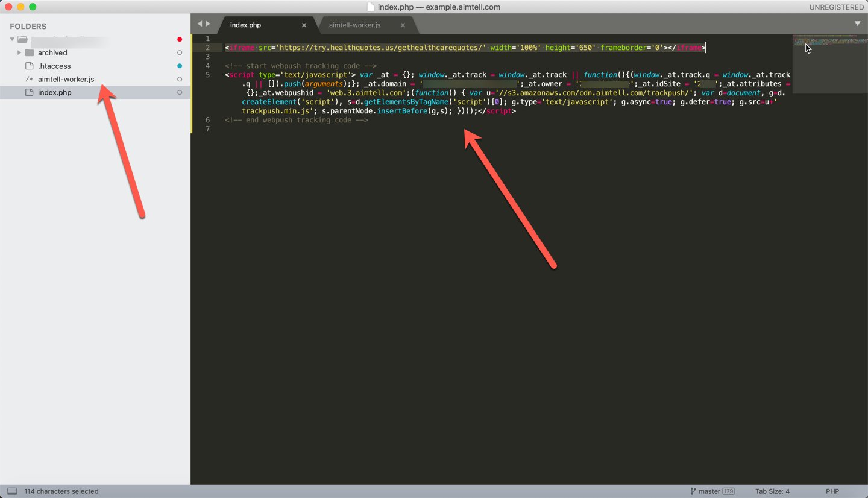Expand the archived folder tree arrow

tap(19, 53)
